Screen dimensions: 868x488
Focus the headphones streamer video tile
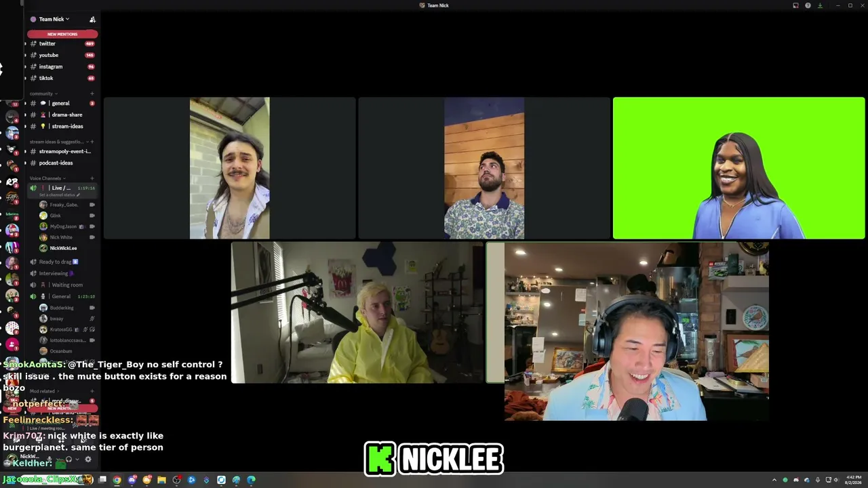pyautogui.click(x=628, y=331)
